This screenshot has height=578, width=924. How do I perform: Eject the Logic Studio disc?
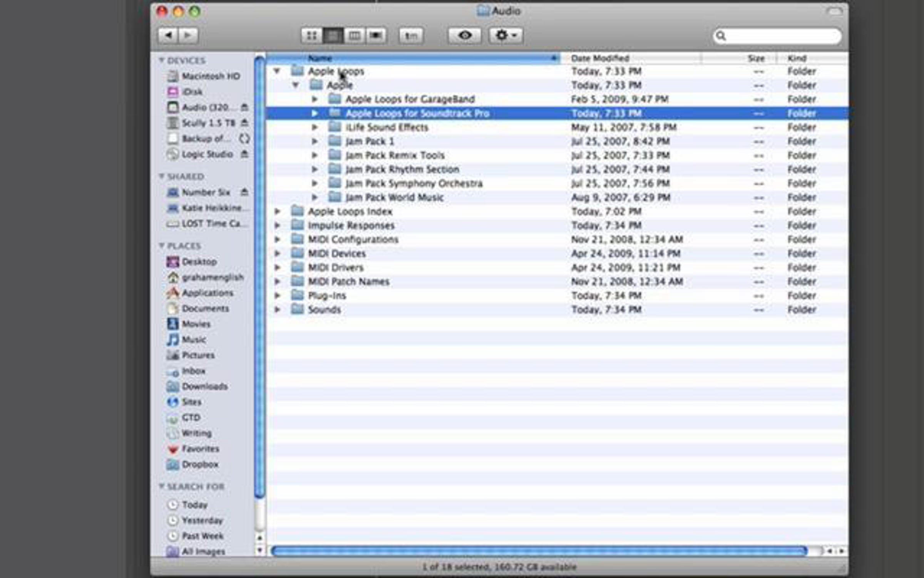[244, 154]
